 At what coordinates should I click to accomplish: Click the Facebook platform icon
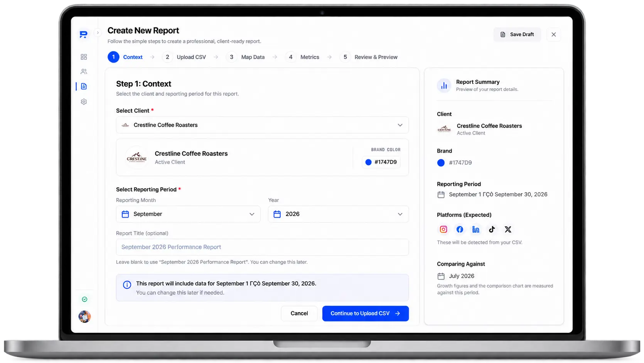(x=460, y=230)
